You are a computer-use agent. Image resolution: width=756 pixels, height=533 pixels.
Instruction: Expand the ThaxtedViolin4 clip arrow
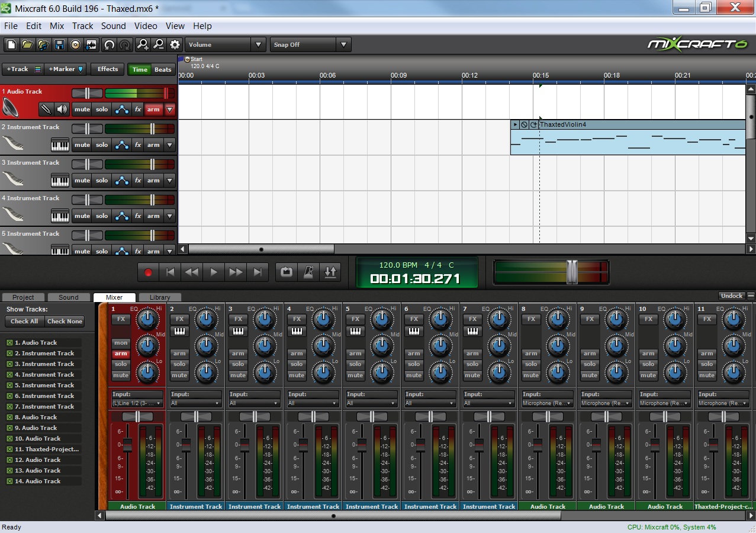coord(515,125)
